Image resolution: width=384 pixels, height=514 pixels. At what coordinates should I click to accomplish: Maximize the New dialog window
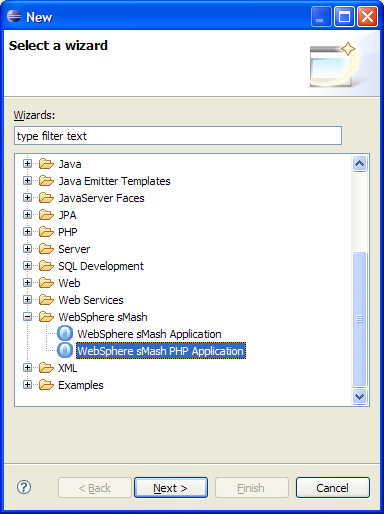pos(344,16)
